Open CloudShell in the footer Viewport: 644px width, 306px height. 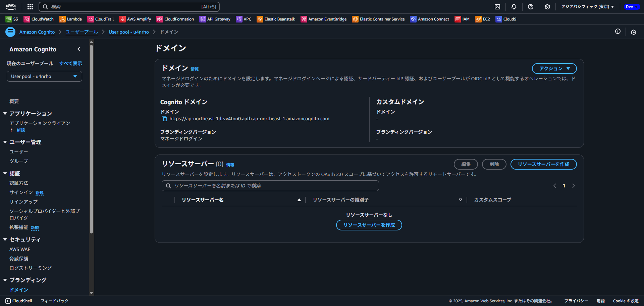19,301
